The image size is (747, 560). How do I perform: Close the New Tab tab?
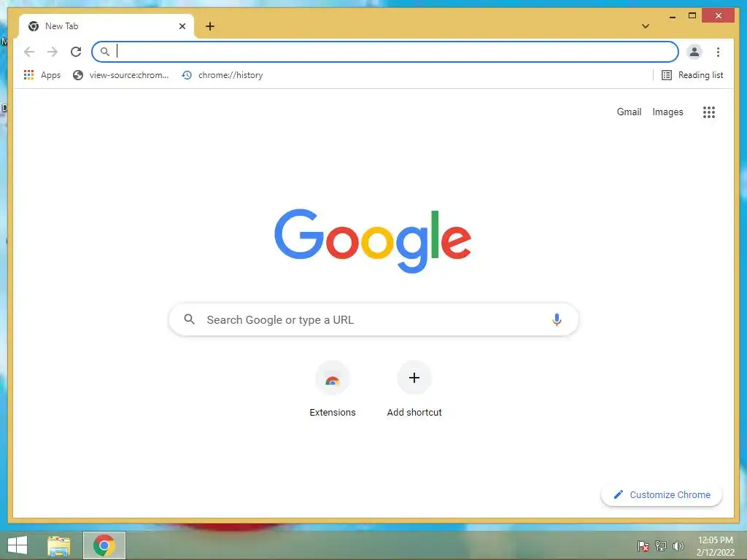182,26
